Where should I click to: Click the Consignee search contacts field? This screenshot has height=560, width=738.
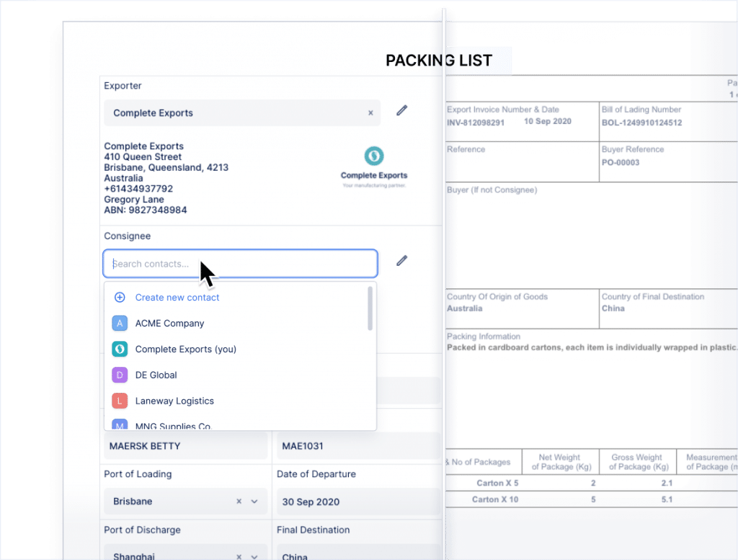240,264
